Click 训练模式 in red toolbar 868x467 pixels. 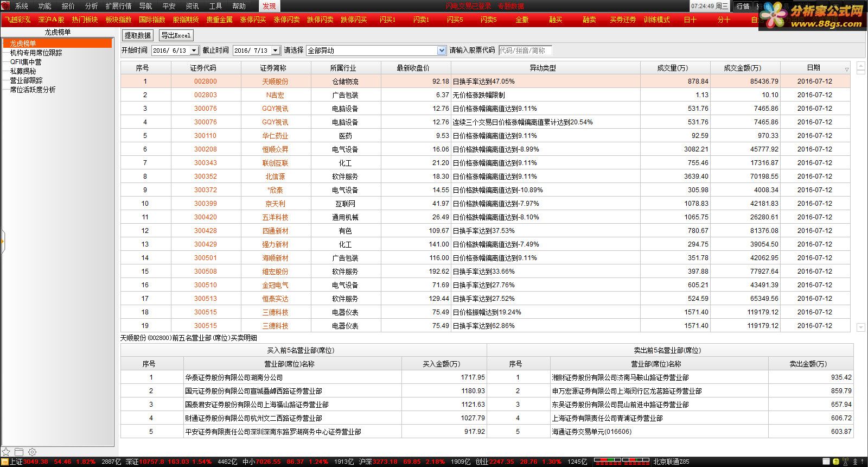(x=656, y=20)
